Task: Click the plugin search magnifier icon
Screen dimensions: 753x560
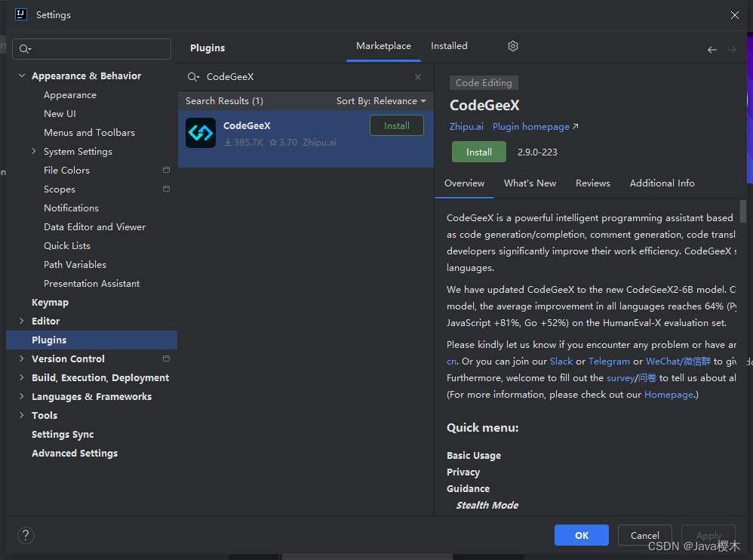Action: pyautogui.click(x=193, y=77)
